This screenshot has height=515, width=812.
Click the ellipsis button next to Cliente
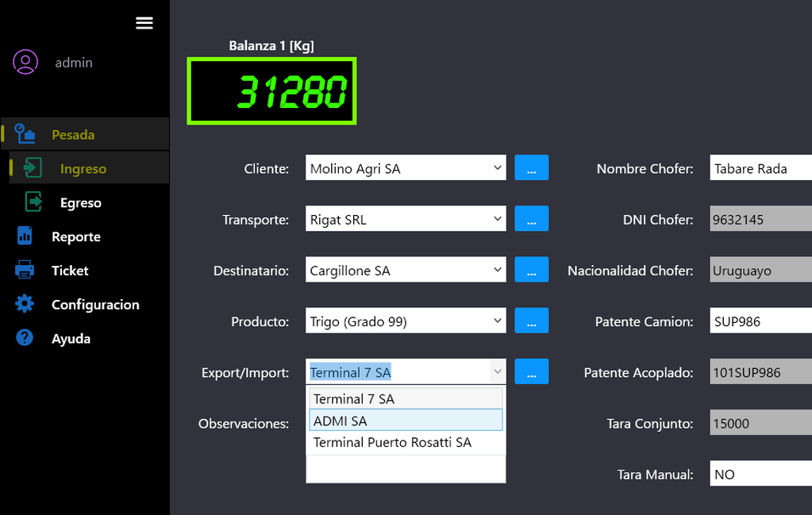531,168
